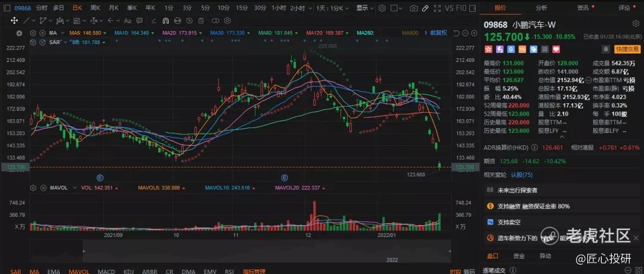The image size is (644, 274).
Task: Select the text Aa annotation tool
Action: (128, 20)
